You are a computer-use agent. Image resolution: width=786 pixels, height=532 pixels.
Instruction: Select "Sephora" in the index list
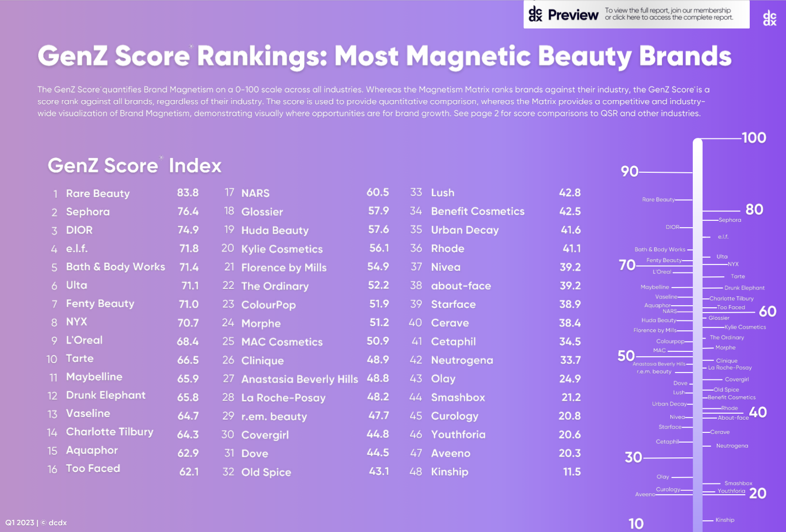pyautogui.click(x=88, y=212)
